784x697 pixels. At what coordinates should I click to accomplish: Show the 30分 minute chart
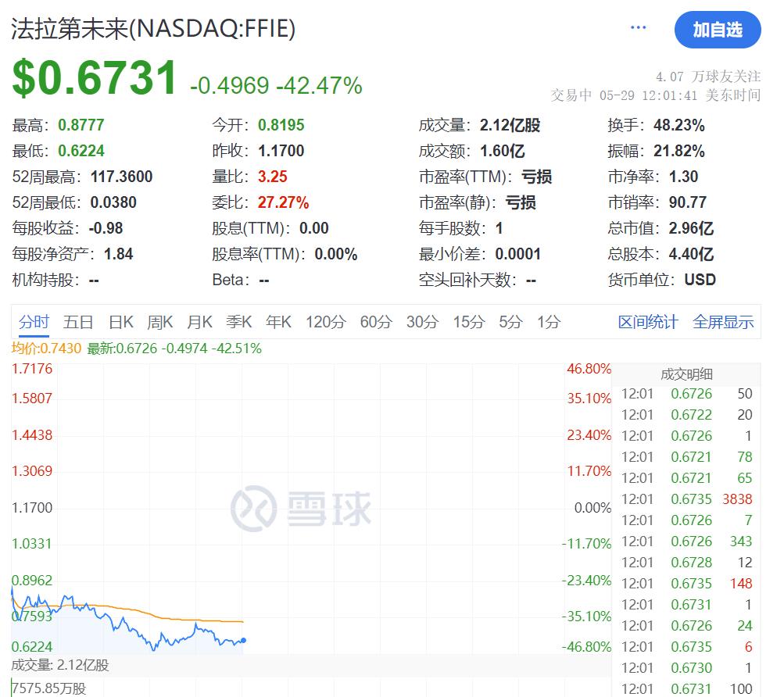tap(422, 322)
